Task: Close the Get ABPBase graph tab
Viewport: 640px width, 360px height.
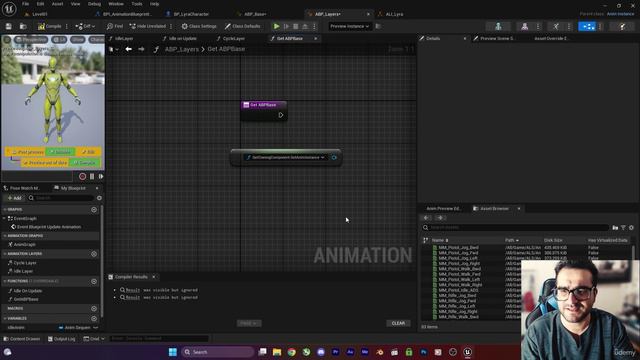Action: (x=316, y=38)
